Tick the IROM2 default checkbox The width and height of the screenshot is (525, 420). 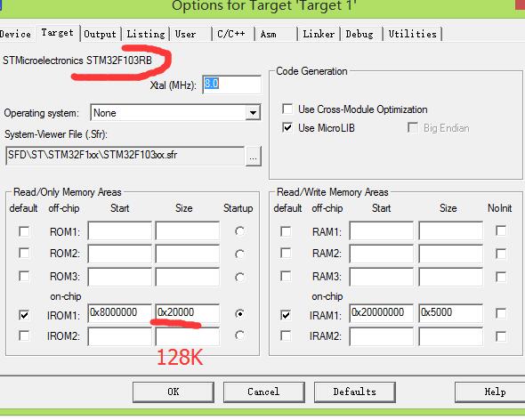[24, 335]
